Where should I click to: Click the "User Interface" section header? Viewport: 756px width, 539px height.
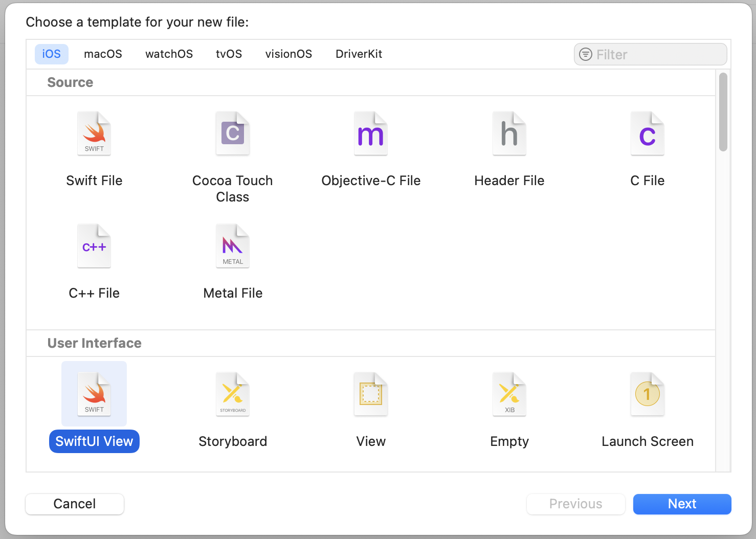click(x=95, y=343)
